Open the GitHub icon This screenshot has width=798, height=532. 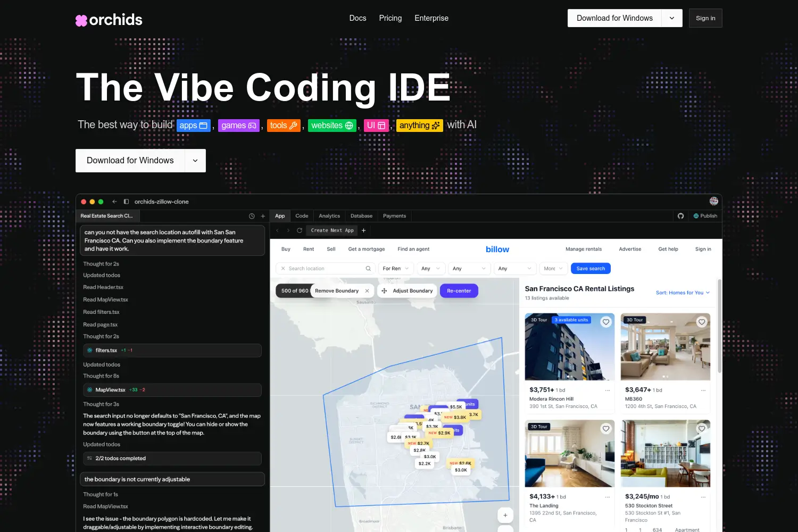click(680, 216)
